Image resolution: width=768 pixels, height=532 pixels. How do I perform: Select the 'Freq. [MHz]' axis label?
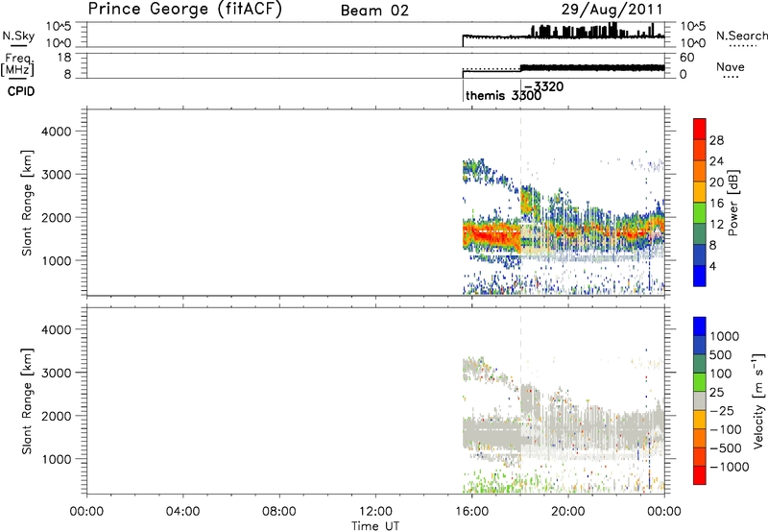18,64
